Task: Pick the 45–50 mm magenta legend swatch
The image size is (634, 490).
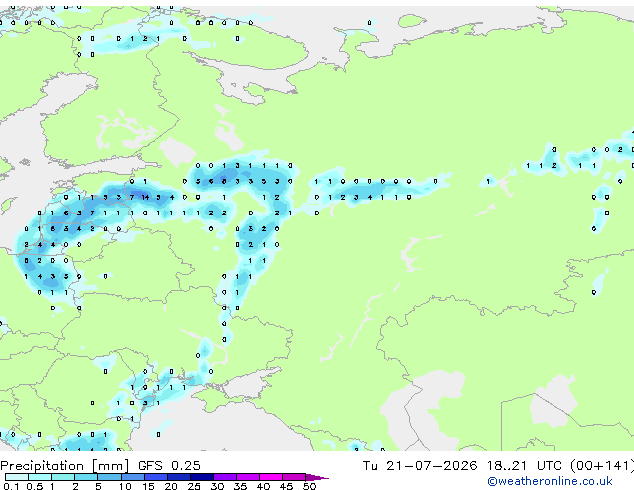Action: pyautogui.click(x=294, y=477)
